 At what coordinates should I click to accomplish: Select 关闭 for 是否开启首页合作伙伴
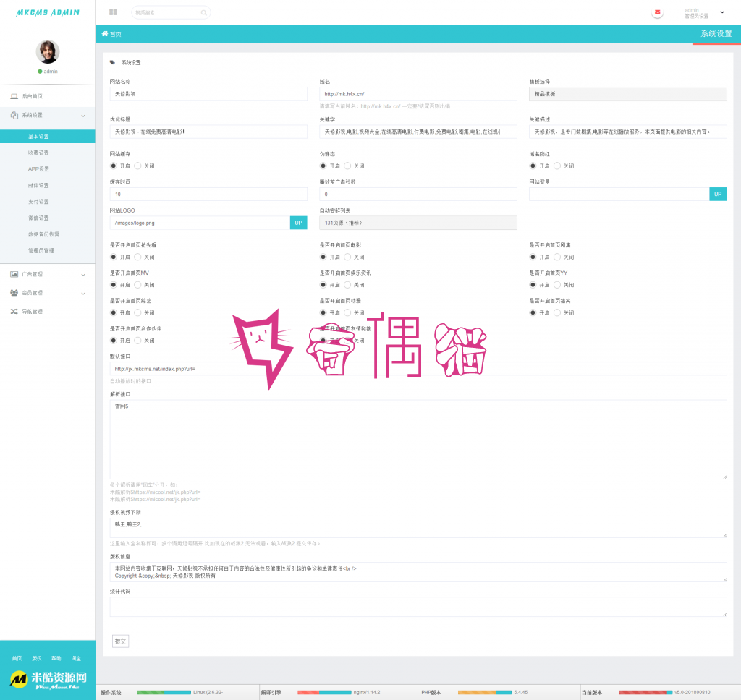click(137, 341)
